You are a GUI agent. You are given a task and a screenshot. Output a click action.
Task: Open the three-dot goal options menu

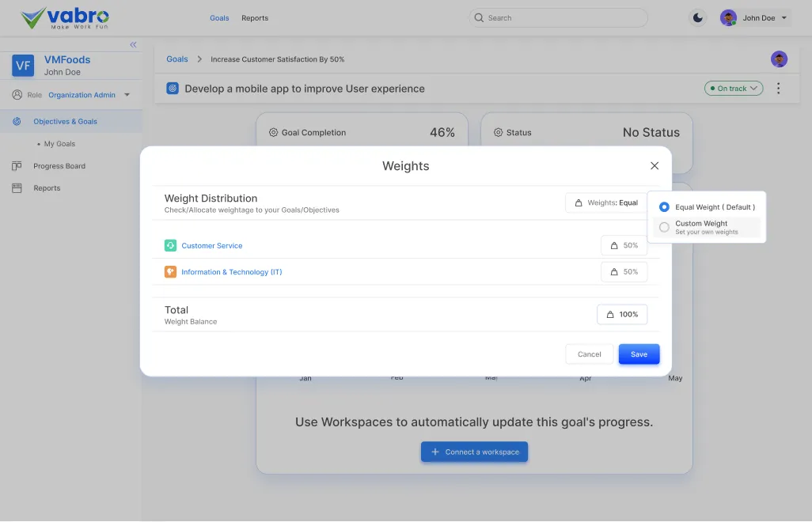click(x=778, y=89)
